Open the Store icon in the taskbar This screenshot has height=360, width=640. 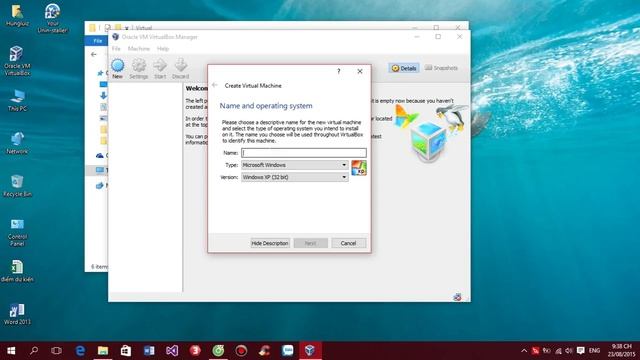coord(126,351)
